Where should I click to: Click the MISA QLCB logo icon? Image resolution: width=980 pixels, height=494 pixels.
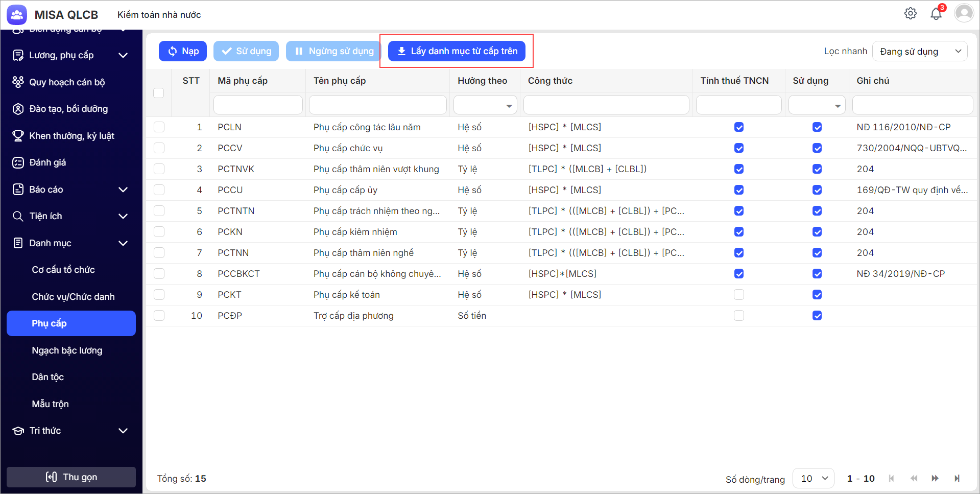click(x=17, y=15)
